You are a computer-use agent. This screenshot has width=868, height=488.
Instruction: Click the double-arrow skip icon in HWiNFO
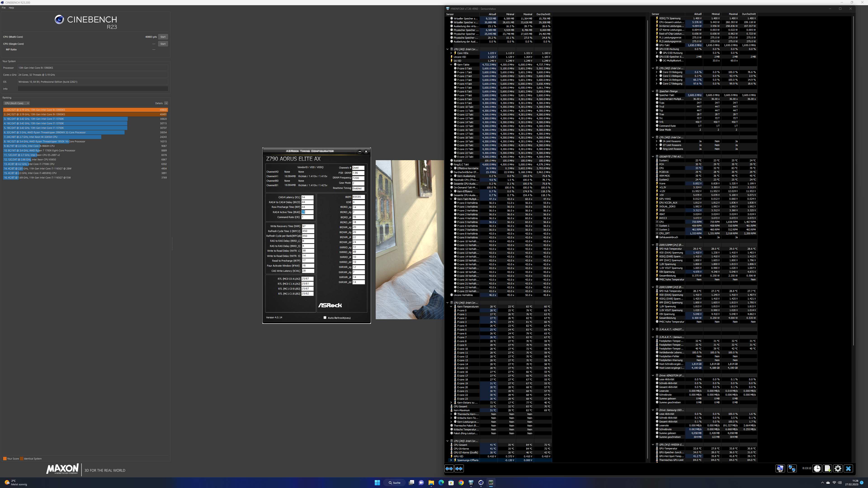459,469
